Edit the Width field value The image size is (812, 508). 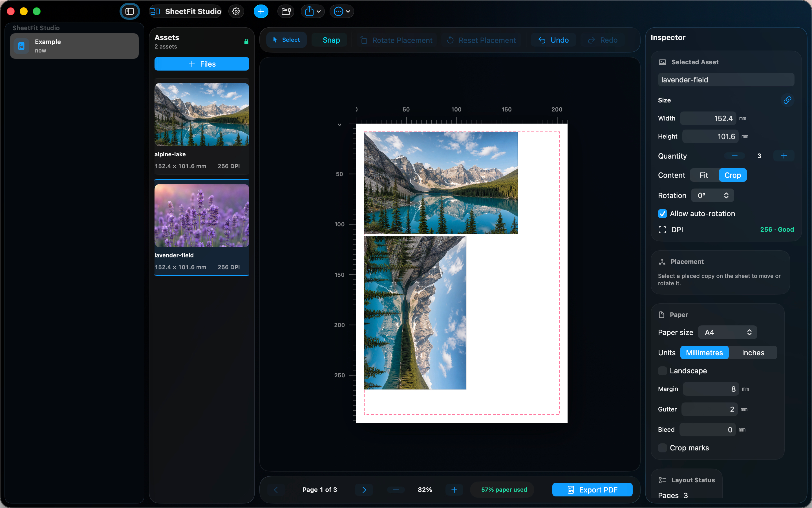click(708, 118)
